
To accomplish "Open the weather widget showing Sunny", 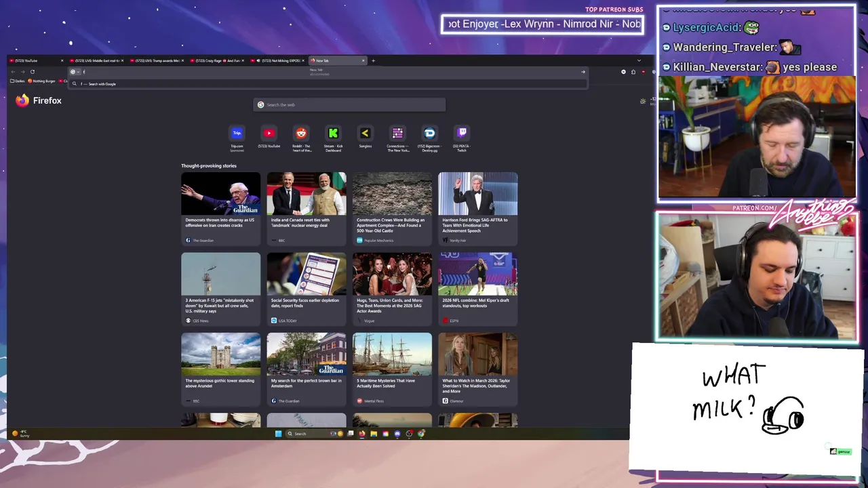I will point(20,434).
